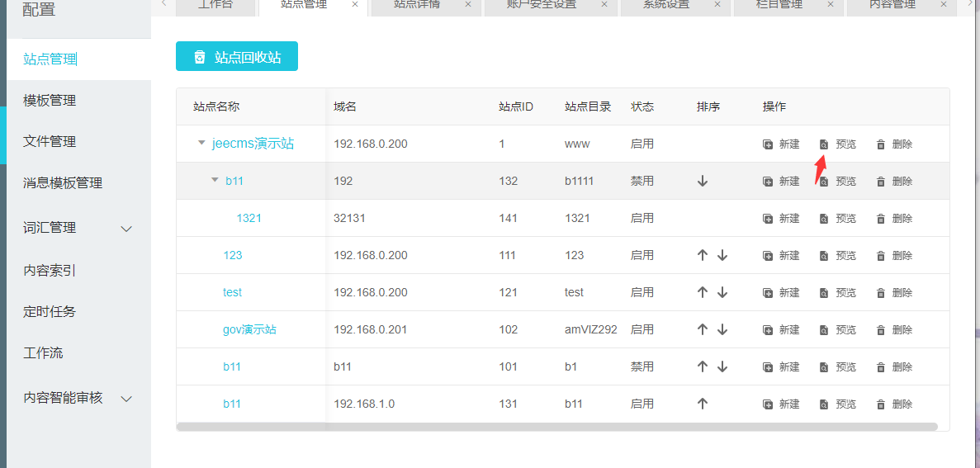Move site ID 131 up
Viewport: 980px width, 468px height.
point(703,404)
